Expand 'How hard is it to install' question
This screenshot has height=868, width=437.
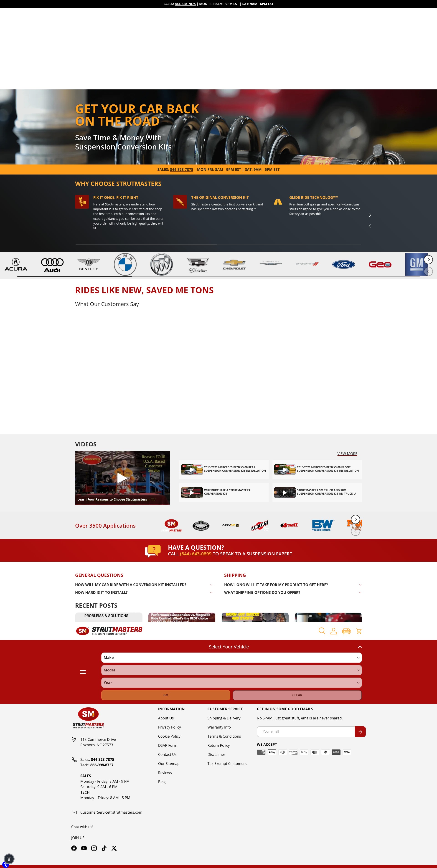144,592
